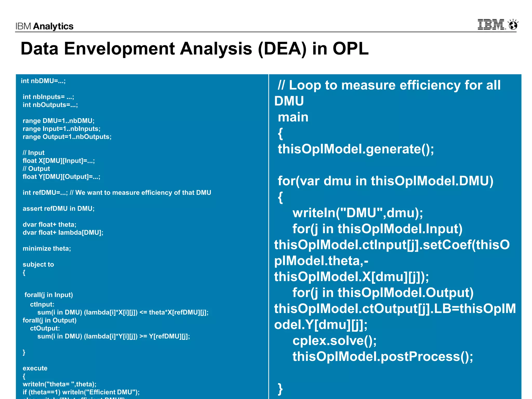Image resolution: width=532 pixels, height=399 pixels.
Task: Click the IBM logo at top right
Action: [492, 25]
